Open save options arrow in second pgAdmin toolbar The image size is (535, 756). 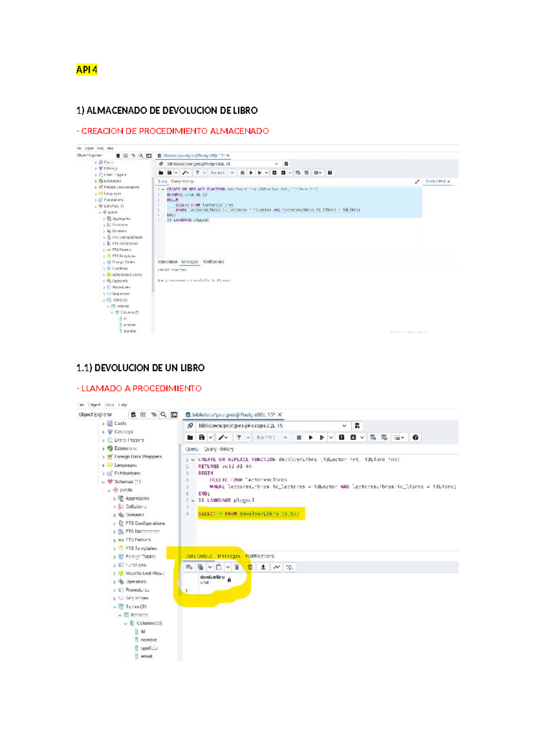coord(210,437)
